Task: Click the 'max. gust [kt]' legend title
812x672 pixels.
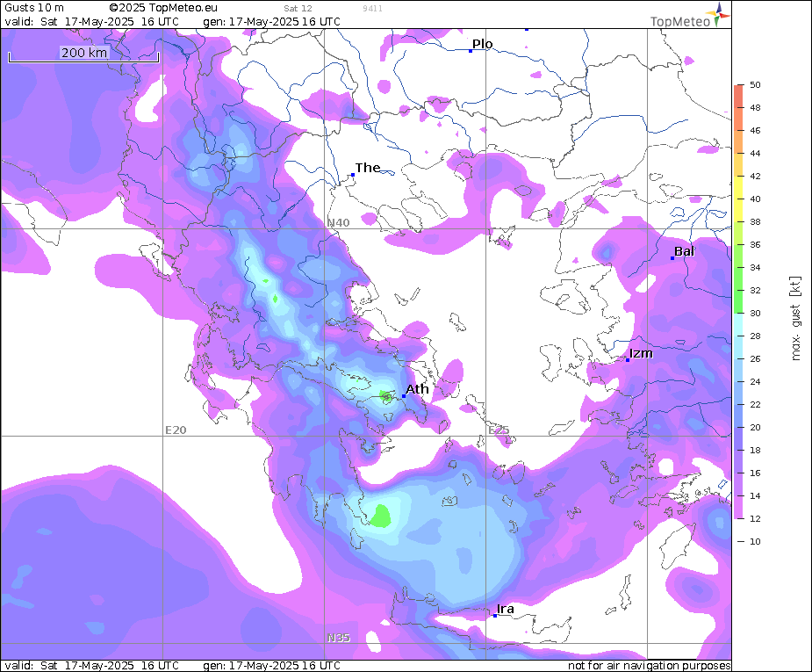Action: pos(795,319)
